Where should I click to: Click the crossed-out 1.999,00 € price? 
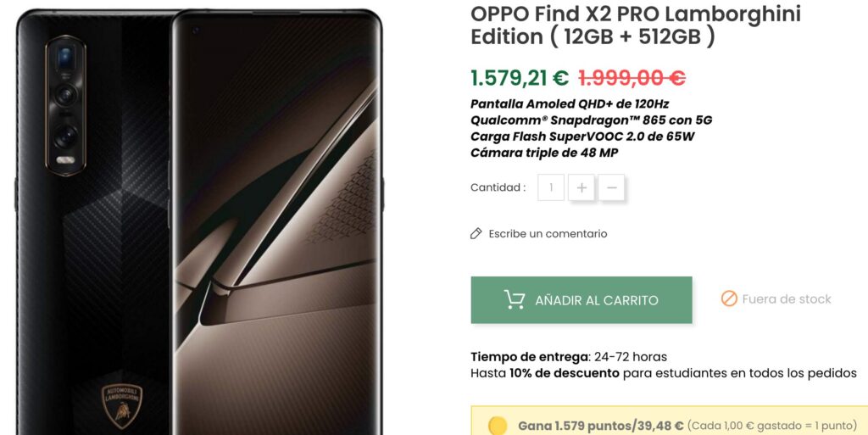(632, 78)
